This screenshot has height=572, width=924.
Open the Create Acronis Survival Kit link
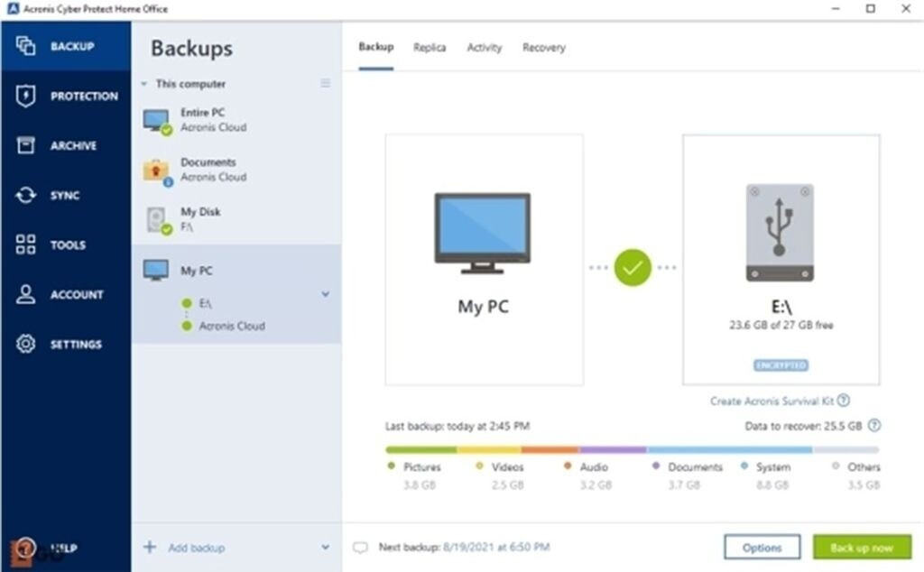point(772,401)
